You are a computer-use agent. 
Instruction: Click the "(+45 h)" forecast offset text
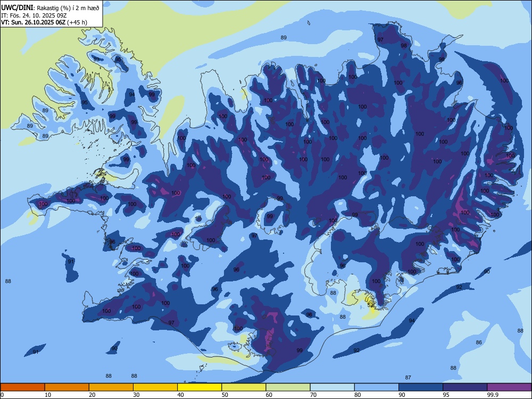click(x=77, y=22)
